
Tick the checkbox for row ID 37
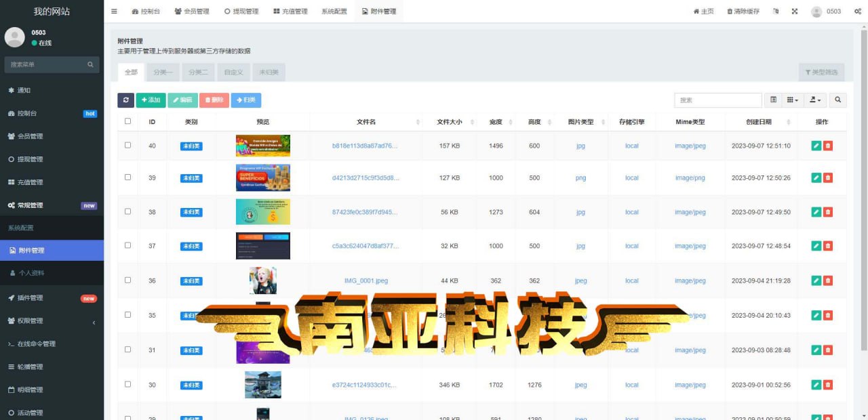127,246
